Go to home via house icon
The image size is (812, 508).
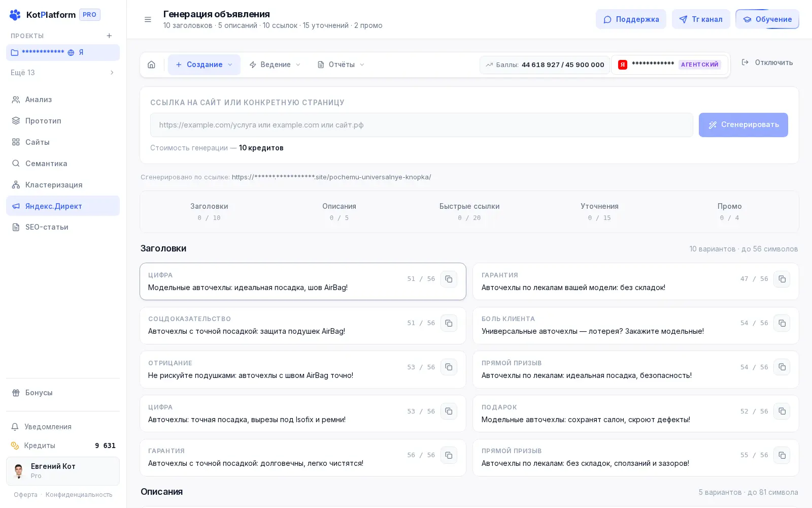pos(151,65)
